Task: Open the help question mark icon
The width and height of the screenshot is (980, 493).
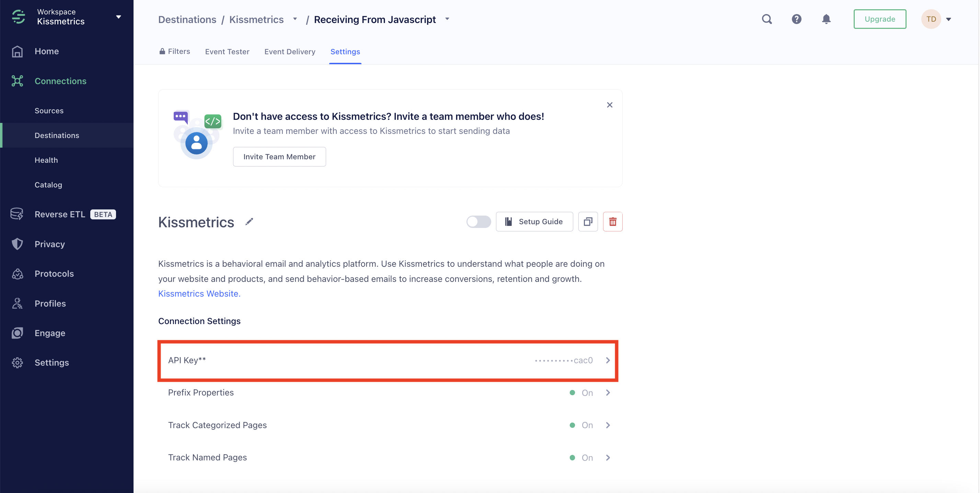Action: point(796,19)
